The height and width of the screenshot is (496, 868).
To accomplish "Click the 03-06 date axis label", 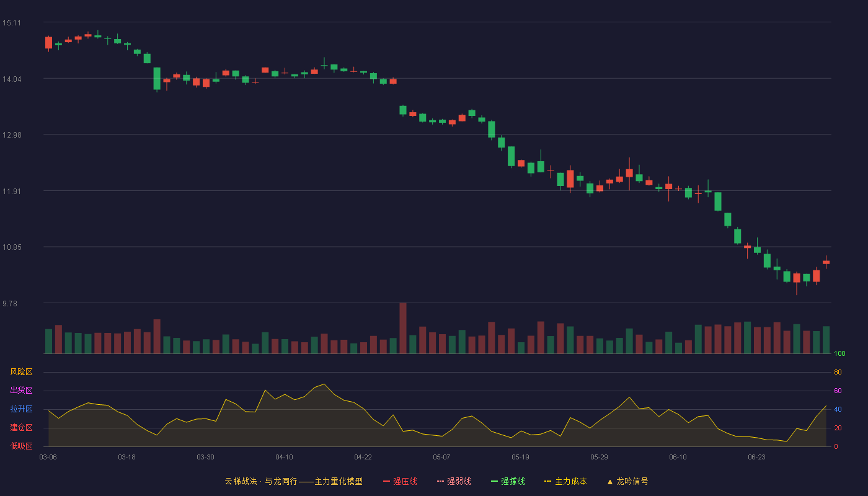I will click(48, 457).
